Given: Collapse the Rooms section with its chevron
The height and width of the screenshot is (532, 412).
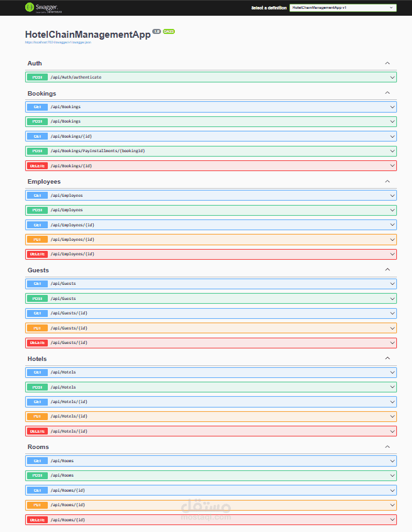Looking at the screenshot, I should pyautogui.click(x=387, y=446).
